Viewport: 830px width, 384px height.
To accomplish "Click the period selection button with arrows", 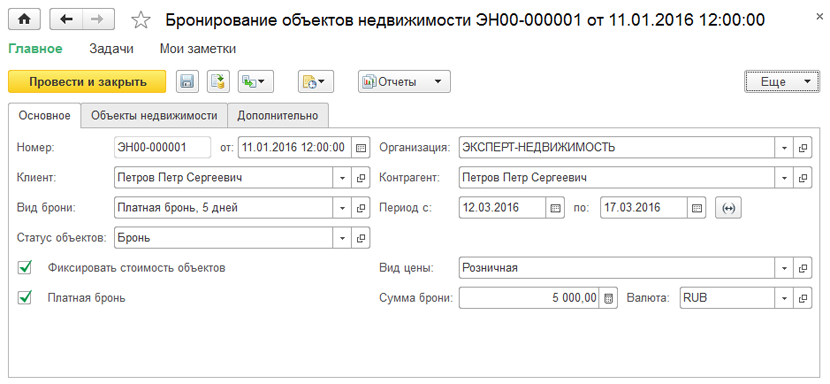I will (729, 208).
